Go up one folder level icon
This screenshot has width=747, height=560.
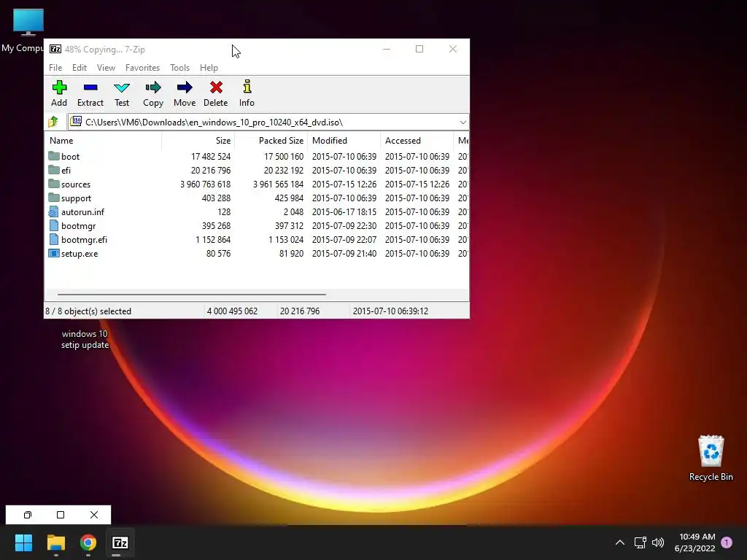click(x=53, y=122)
